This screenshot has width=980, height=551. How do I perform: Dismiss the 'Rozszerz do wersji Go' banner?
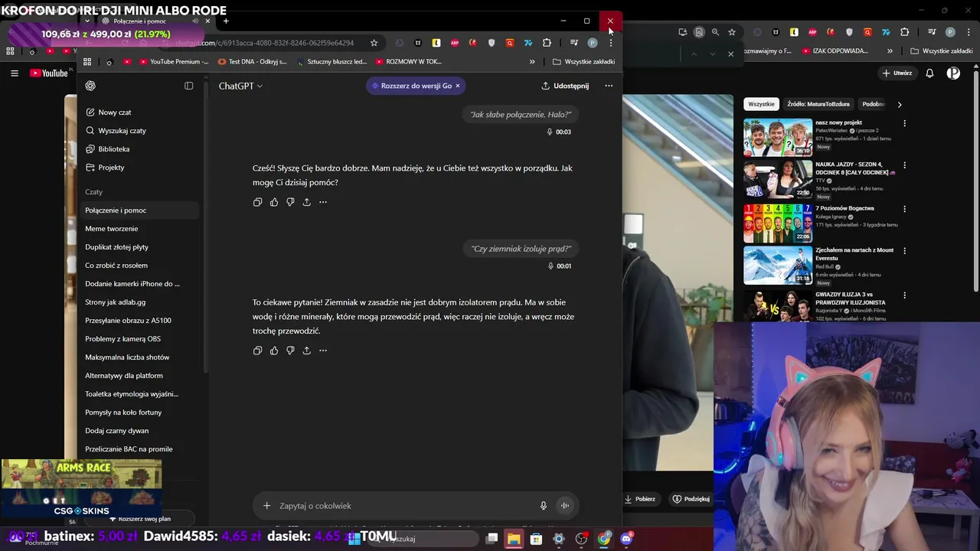pyautogui.click(x=458, y=86)
